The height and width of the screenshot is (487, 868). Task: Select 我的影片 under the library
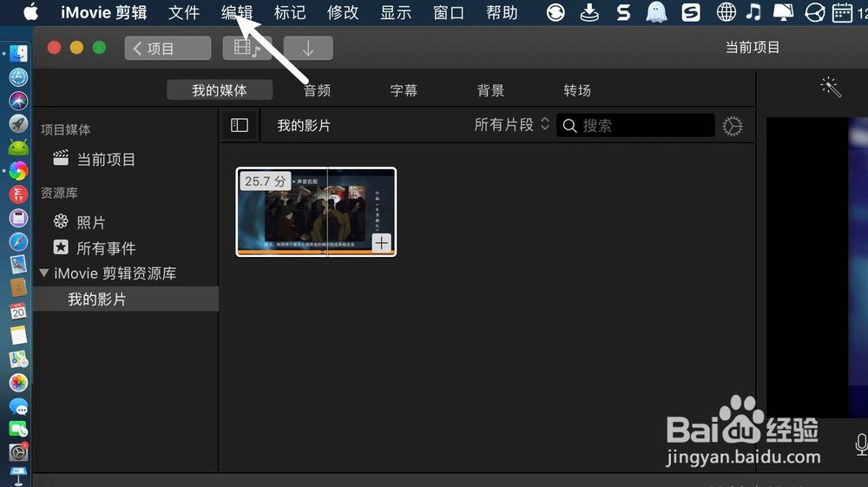click(126, 299)
